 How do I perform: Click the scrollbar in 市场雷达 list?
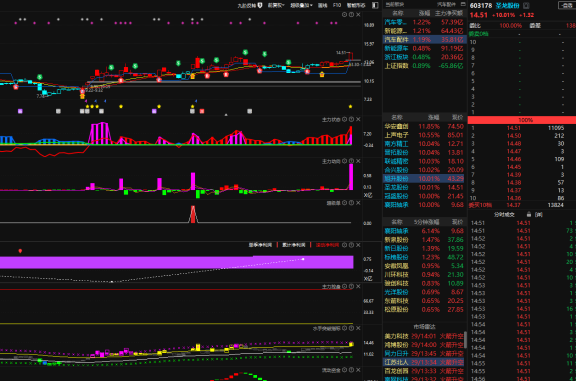[x=465, y=340]
